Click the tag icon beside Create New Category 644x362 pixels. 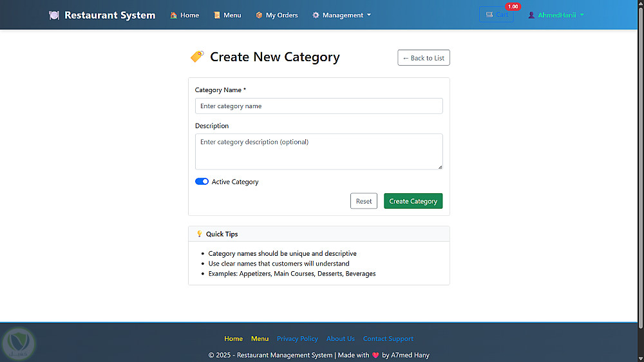(x=197, y=57)
